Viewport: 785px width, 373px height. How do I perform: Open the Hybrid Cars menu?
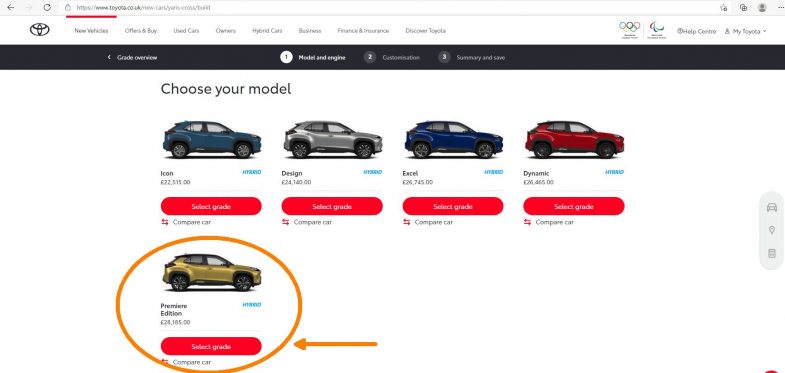(267, 31)
